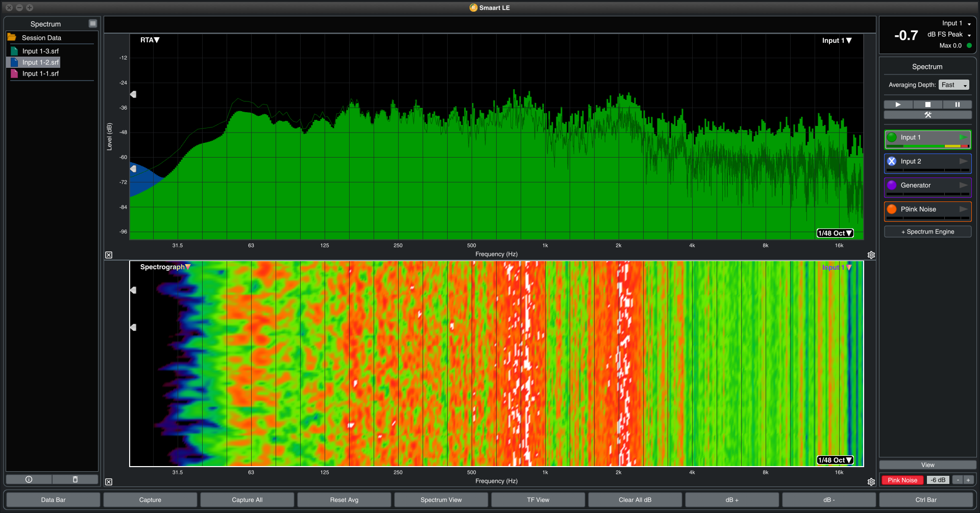Select the pink Input 1-1.srf file icon
This screenshot has height=513, width=980.
[x=14, y=73]
